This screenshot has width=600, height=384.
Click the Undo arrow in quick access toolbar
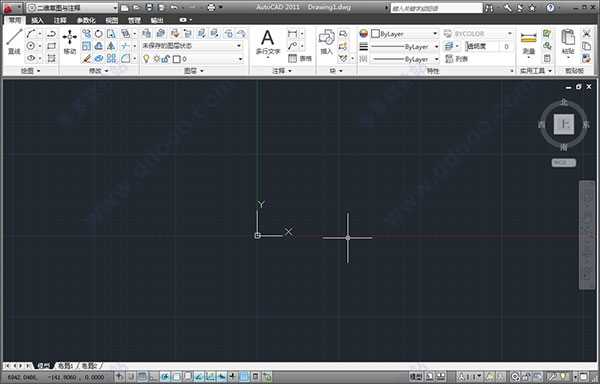[174, 7]
